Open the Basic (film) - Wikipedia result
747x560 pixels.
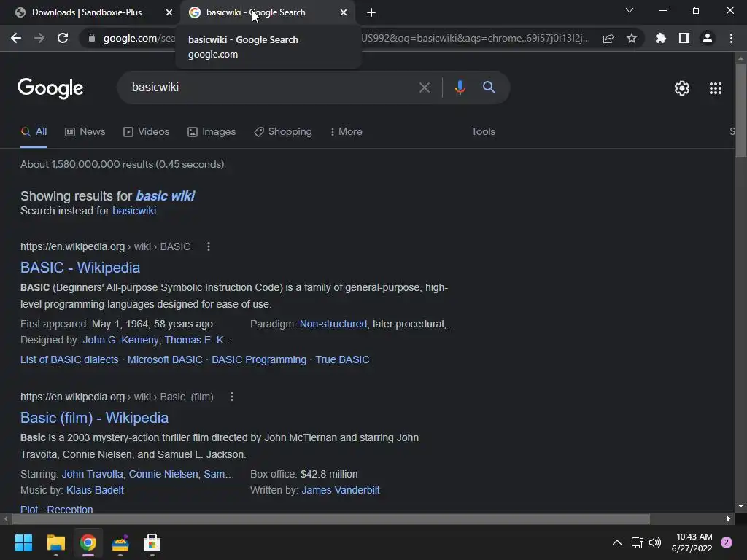pos(94,418)
